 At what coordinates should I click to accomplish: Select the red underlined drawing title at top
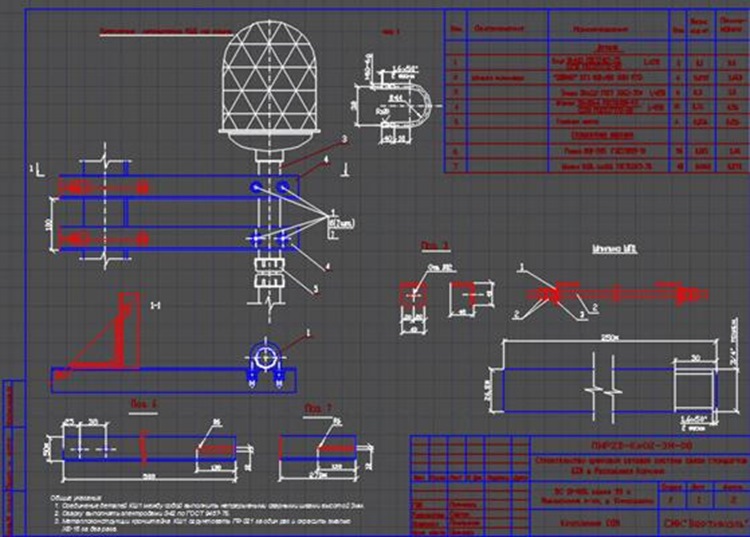tap(166, 32)
